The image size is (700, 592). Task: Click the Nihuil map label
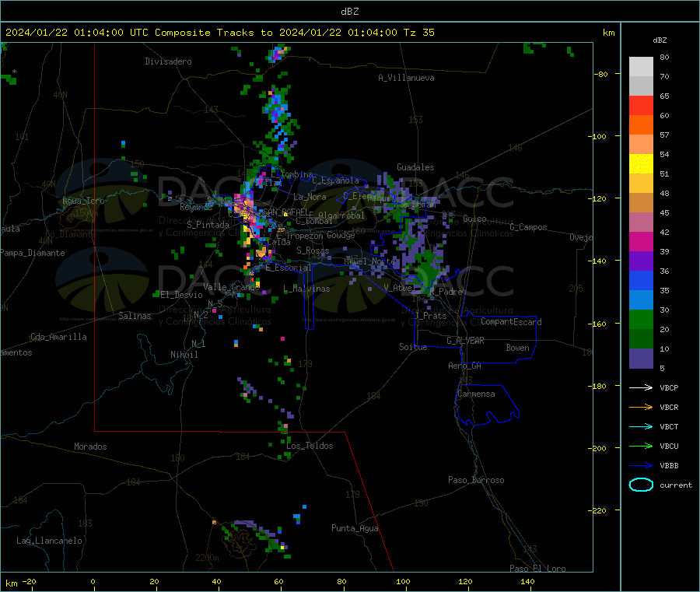[x=184, y=355]
